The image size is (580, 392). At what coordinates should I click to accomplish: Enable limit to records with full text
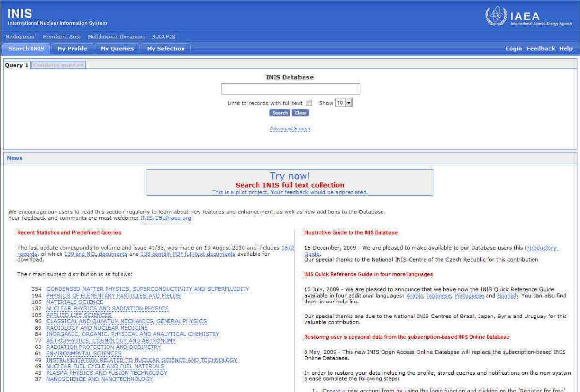pyautogui.click(x=309, y=103)
